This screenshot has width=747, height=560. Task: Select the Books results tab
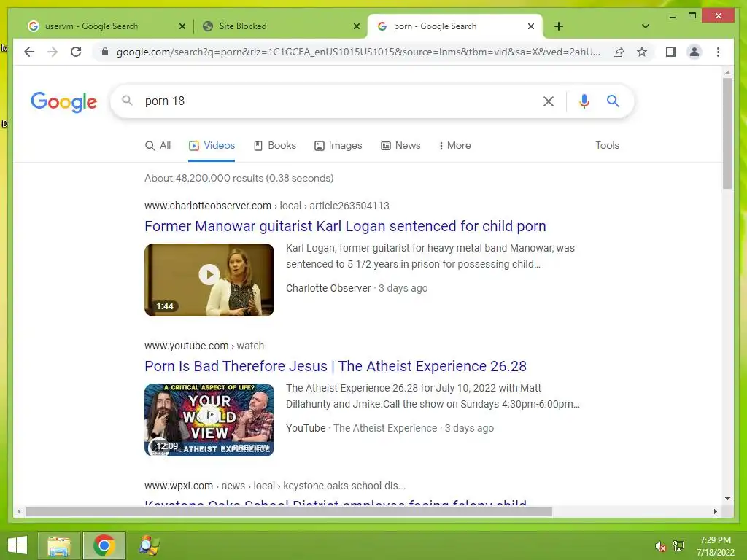tap(275, 145)
